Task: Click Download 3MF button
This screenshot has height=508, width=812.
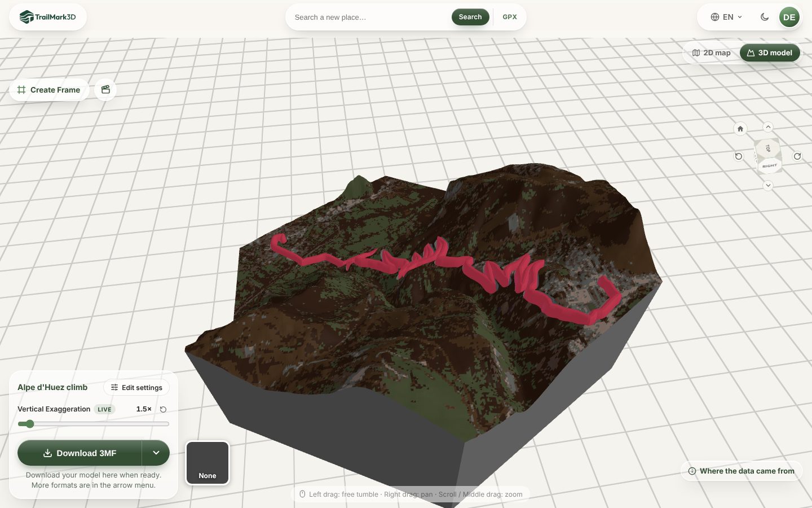Action: [80, 453]
